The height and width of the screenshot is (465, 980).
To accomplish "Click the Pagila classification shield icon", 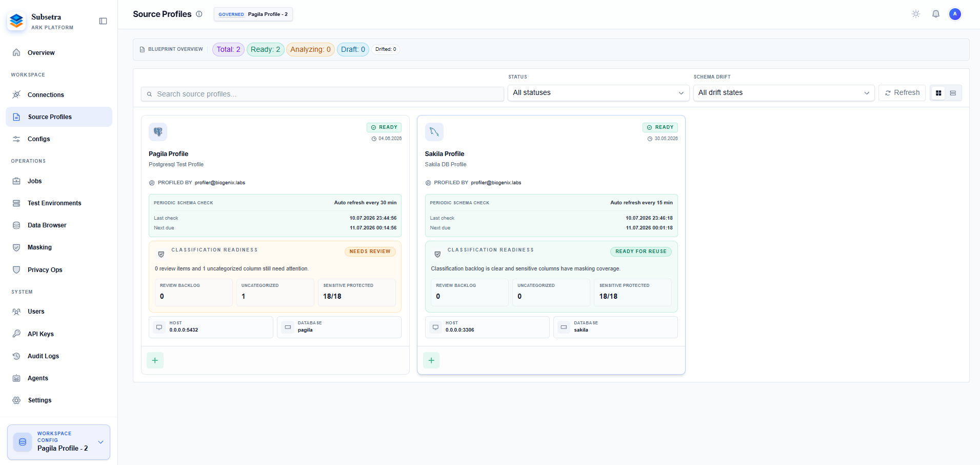I will coord(161,254).
